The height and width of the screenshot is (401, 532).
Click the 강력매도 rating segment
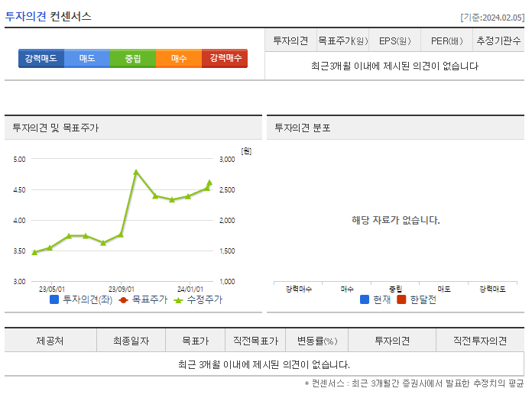(x=41, y=58)
